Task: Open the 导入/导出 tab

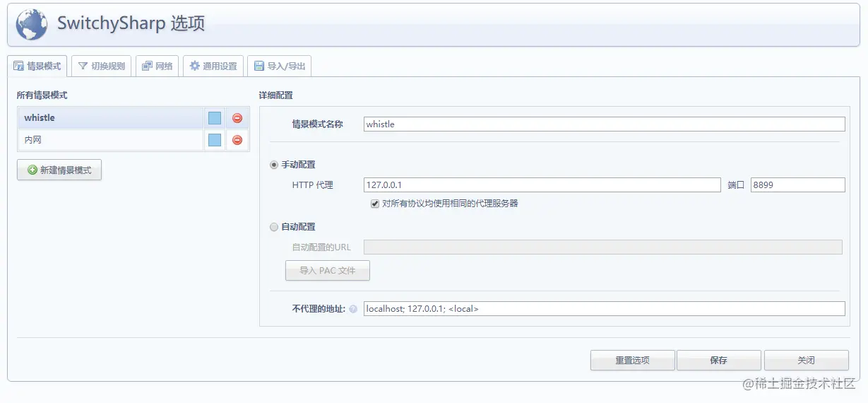Action: [280, 66]
